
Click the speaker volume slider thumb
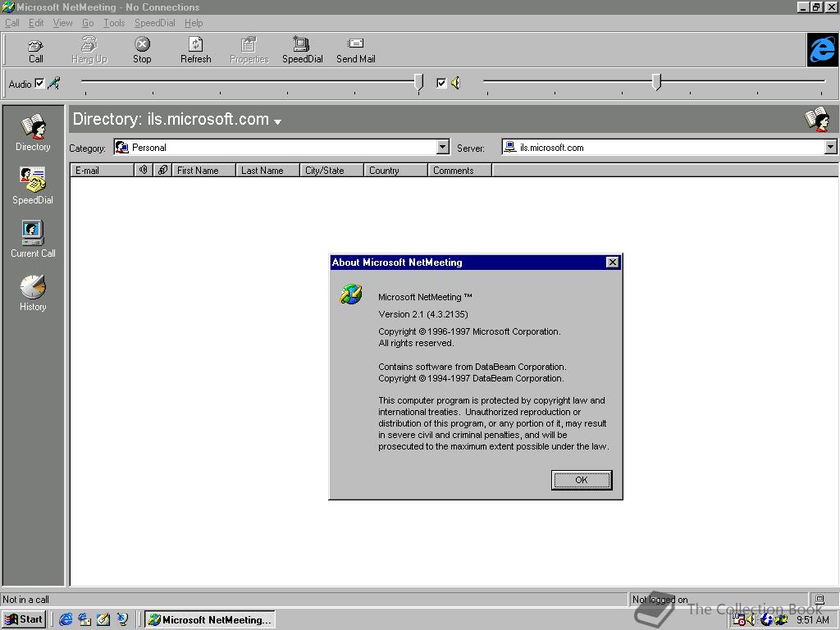[x=656, y=82]
